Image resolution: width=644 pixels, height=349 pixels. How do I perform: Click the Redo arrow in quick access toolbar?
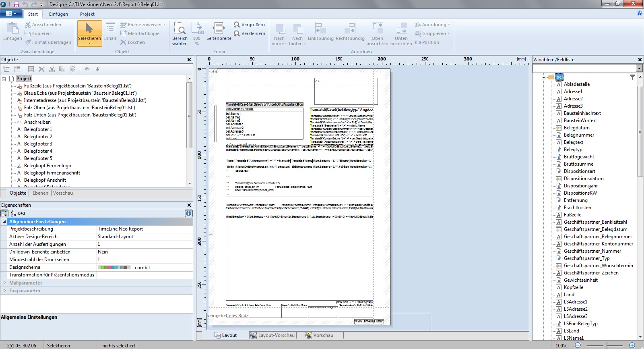34,4
